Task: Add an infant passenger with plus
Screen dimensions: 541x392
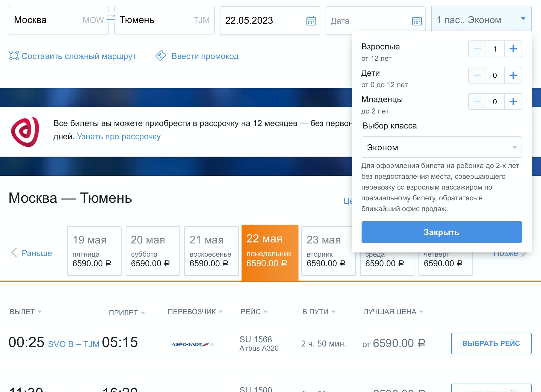Action: pyautogui.click(x=513, y=102)
